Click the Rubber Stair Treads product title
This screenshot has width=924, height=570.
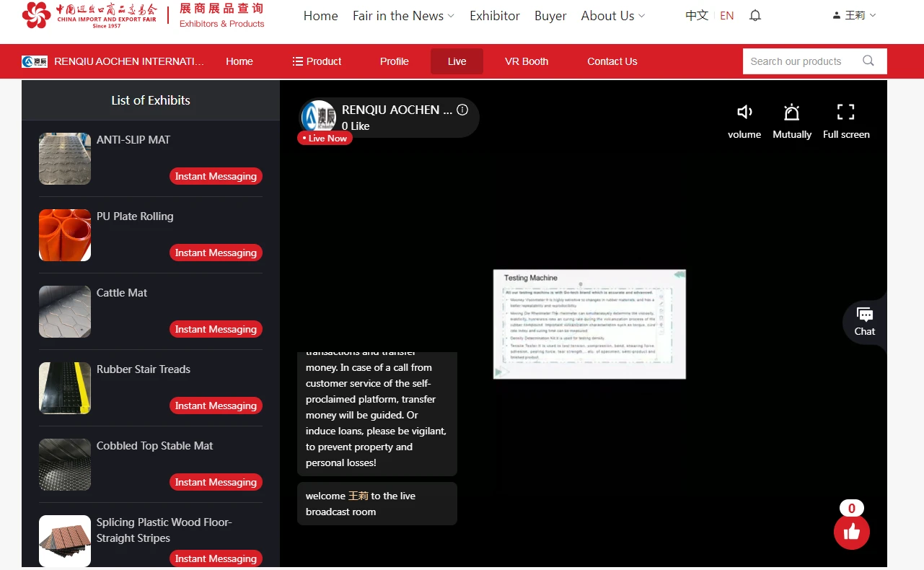pos(144,369)
